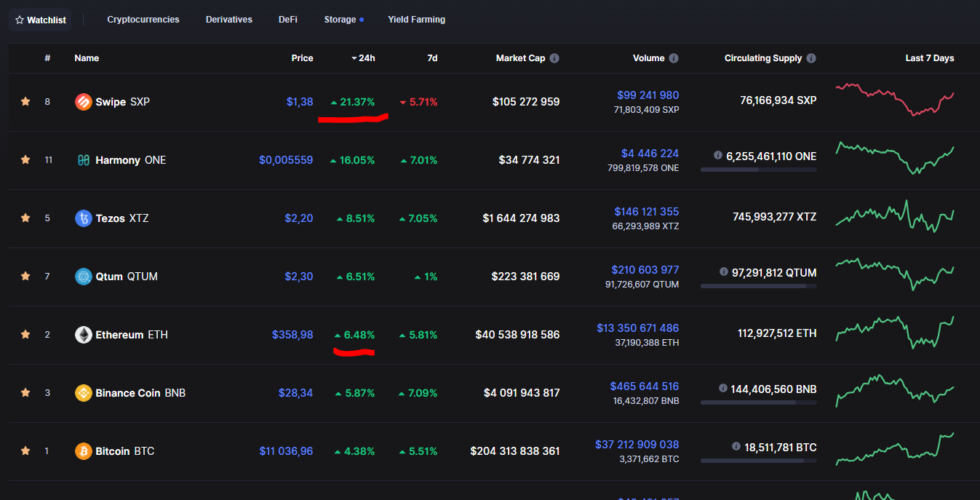
Task: Unstar Binance Coin BNB from watchlist
Action: click(x=25, y=393)
